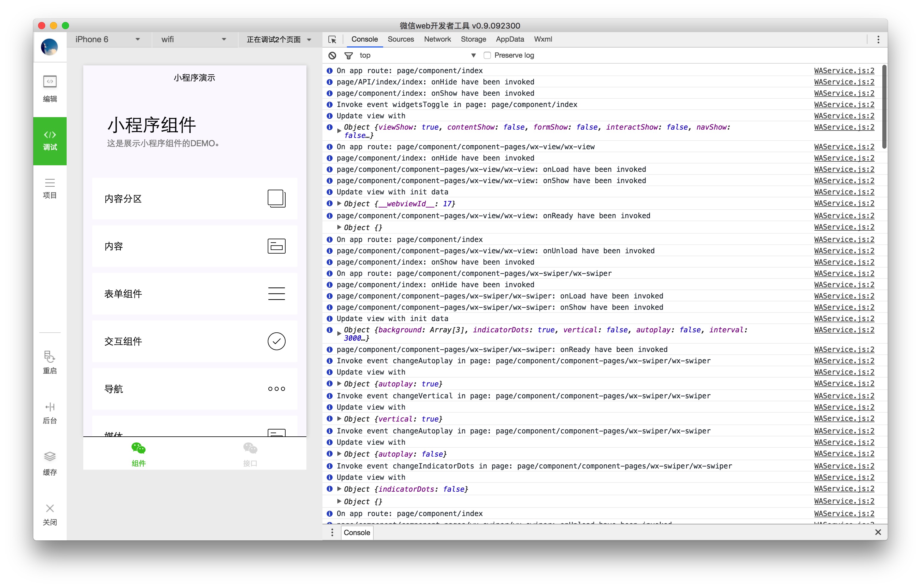921x588 pixels.
Task: Enable the console message filter toggle
Action: 348,55
